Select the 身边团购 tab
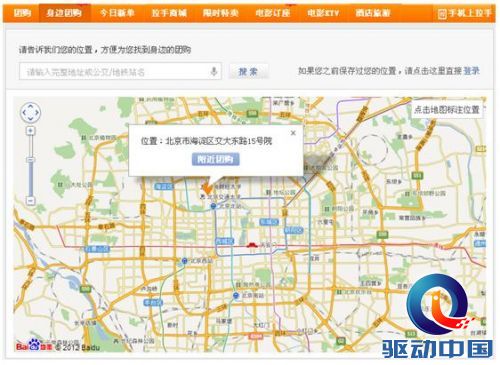500x365 pixels. [x=64, y=13]
